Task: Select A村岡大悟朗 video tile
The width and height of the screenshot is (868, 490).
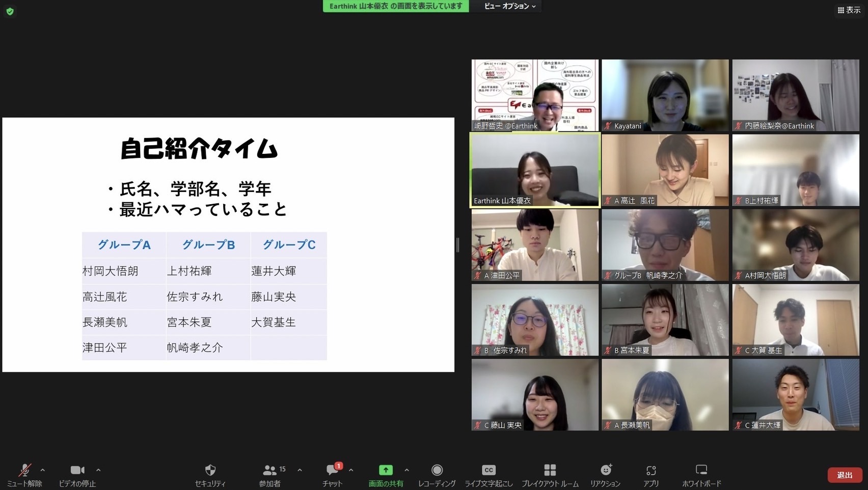Action: (796, 245)
